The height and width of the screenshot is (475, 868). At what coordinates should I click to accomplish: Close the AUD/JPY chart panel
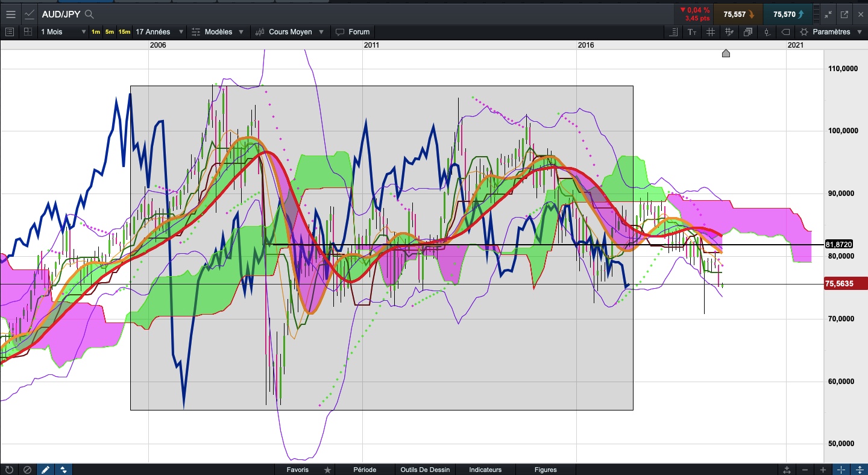(x=860, y=14)
